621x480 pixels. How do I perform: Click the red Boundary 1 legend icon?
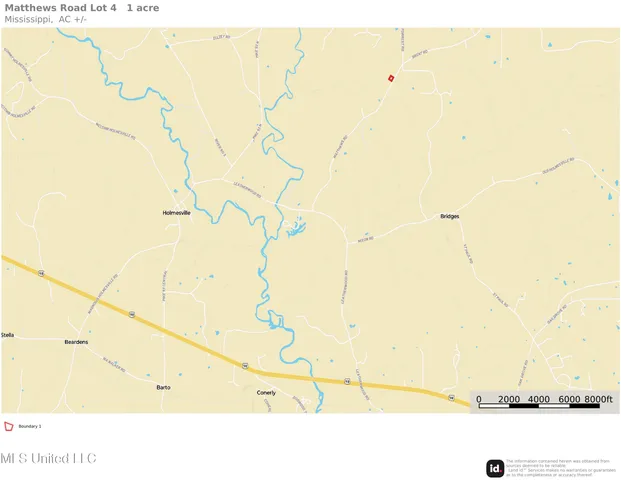pyautogui.click(x=8, y=426)
